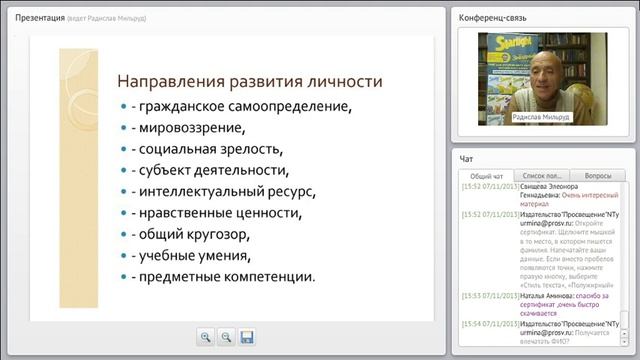This screenshot has height=360, width=640.
Task: Click the chat scrollbar down arrow
Action: coord(624,342)
